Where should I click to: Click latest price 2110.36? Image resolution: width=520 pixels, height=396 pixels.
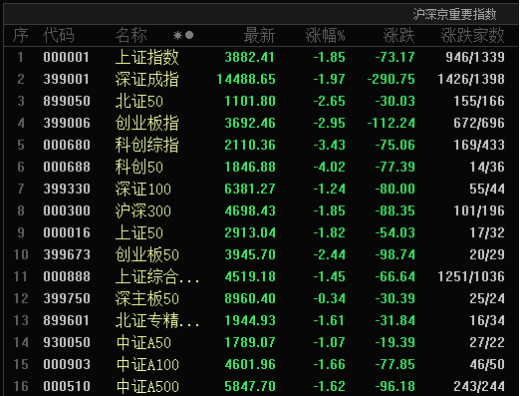250,145
